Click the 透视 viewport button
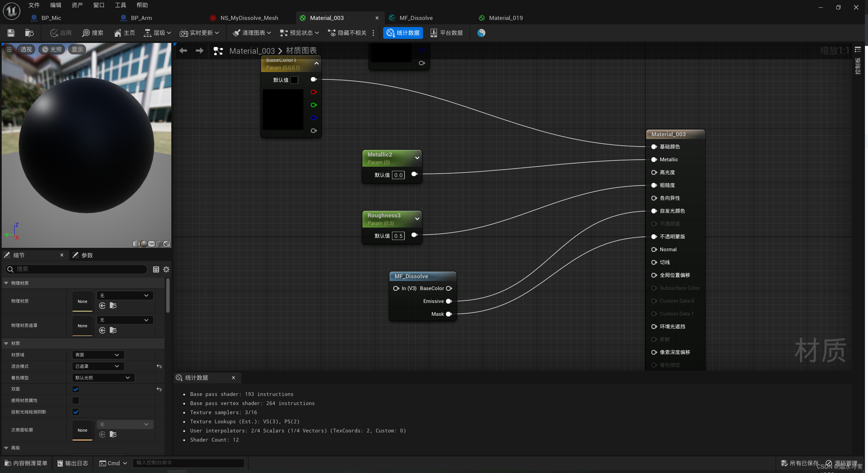Image resolution: width=868 pixels, height=473 pixels. coord(26,49)
